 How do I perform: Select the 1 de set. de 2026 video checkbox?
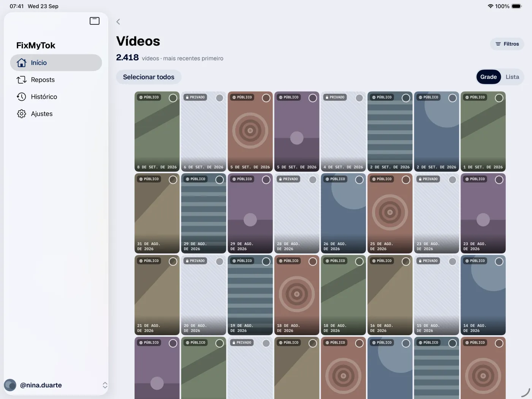pos(499,98)
